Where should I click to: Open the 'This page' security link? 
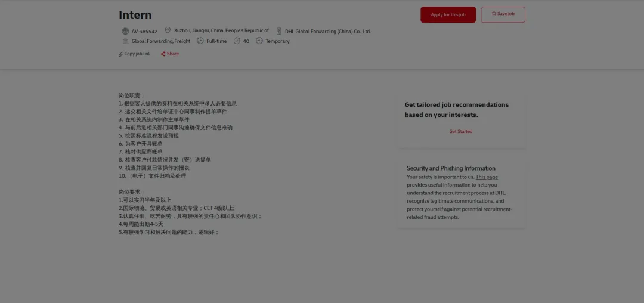click(x=487, y=177)
